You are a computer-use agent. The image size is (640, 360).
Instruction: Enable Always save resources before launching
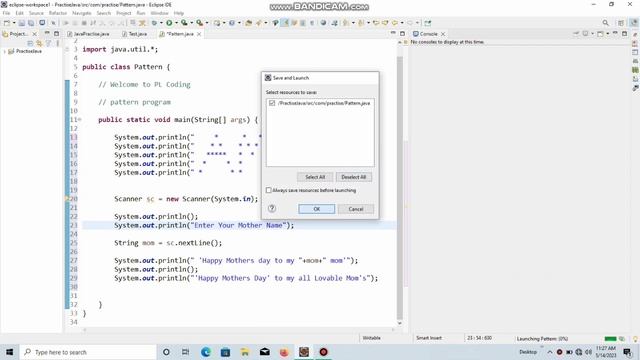tap(269, 190)
